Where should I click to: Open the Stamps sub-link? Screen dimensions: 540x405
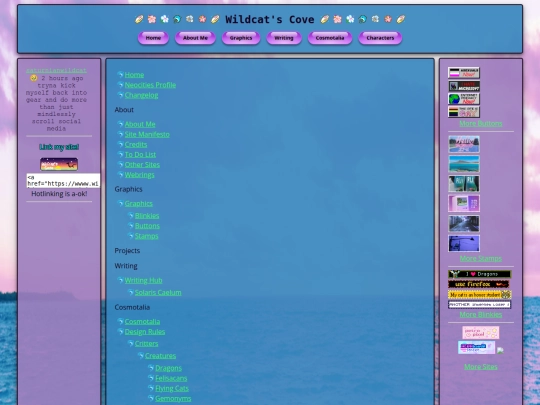[146, 236]
